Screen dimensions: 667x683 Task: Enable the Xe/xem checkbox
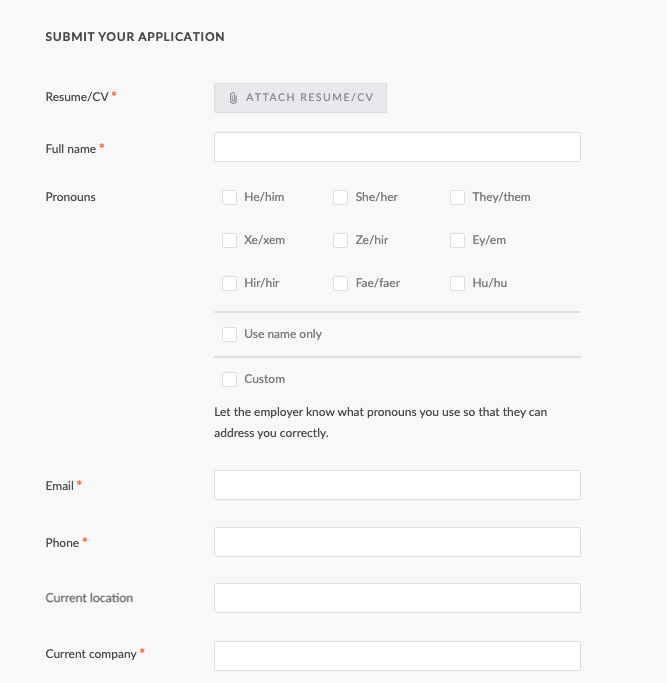point(230,240)
